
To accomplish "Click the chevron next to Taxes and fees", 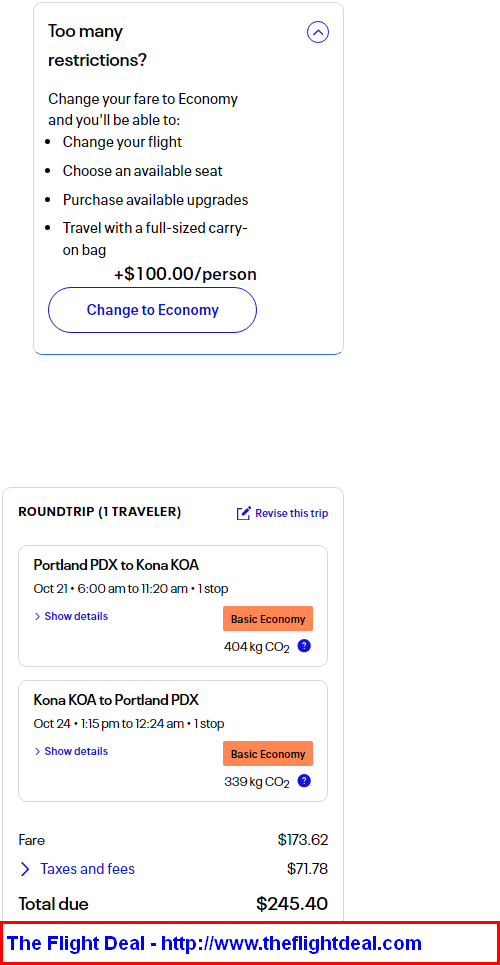I will 25,869.
